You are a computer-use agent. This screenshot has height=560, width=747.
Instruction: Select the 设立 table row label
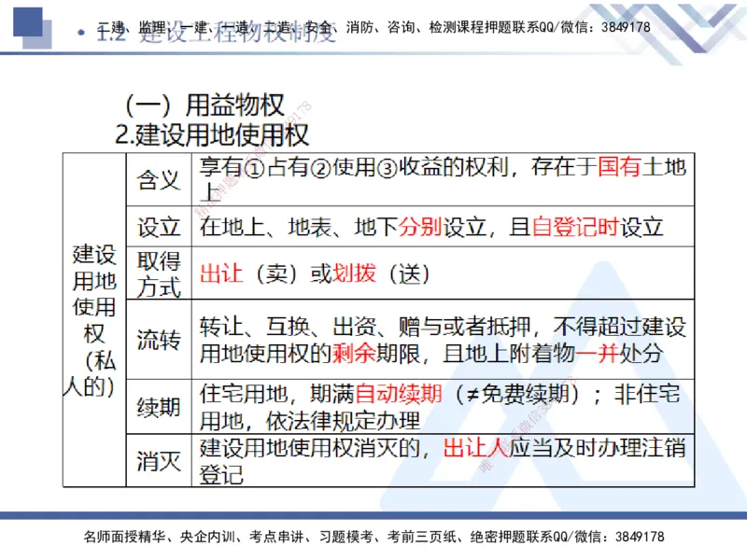(x=159, y=225)
